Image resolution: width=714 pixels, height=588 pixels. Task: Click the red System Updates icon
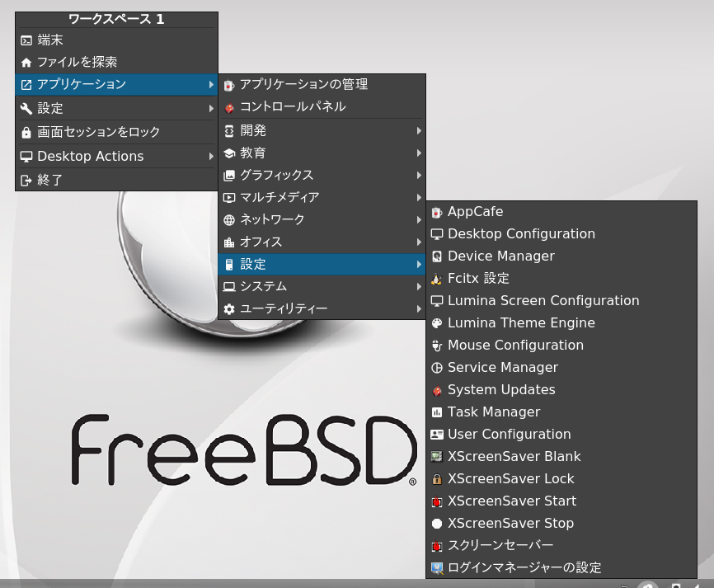[x=437, y=390]
